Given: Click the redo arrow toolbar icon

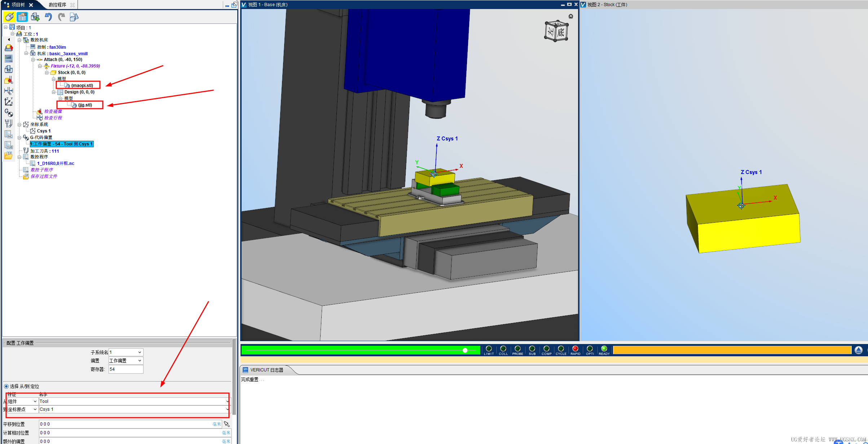Looking at the screenshot, I should [x=62, y=17].
